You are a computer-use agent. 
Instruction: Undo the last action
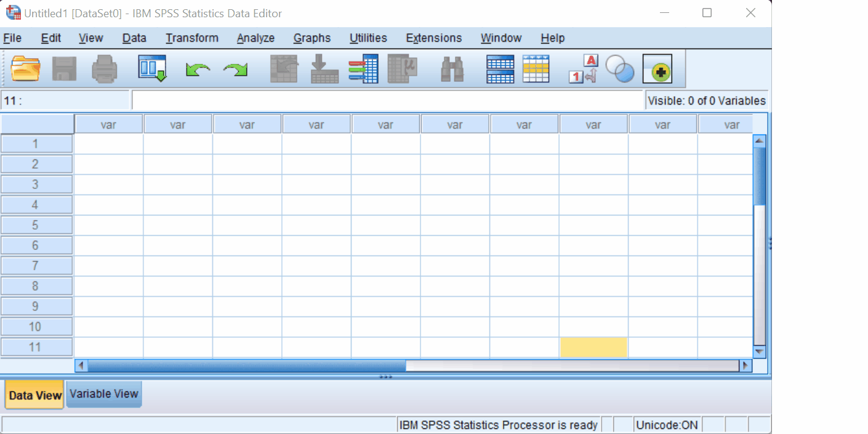click(197, 69)
